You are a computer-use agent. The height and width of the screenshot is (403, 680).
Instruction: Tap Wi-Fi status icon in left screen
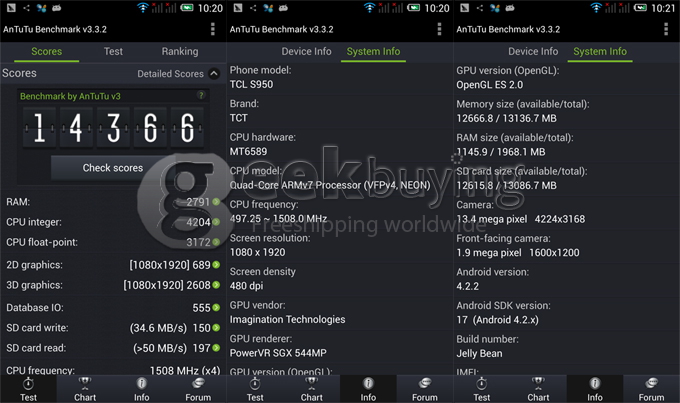(143, 8)
